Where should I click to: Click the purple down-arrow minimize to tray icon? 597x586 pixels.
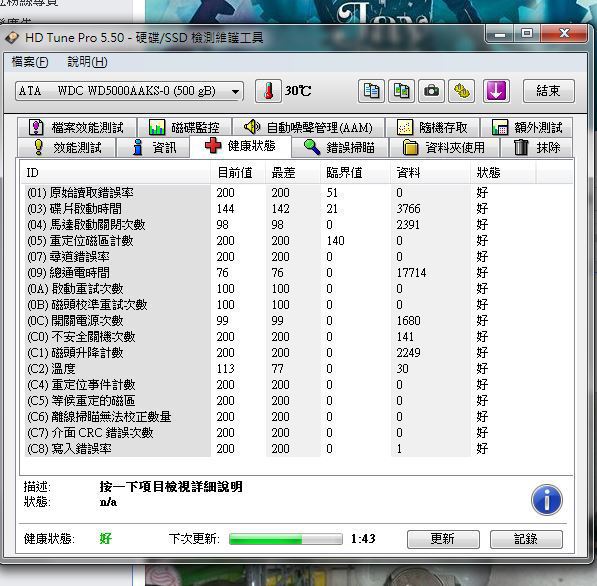click(x=496, y=91)
